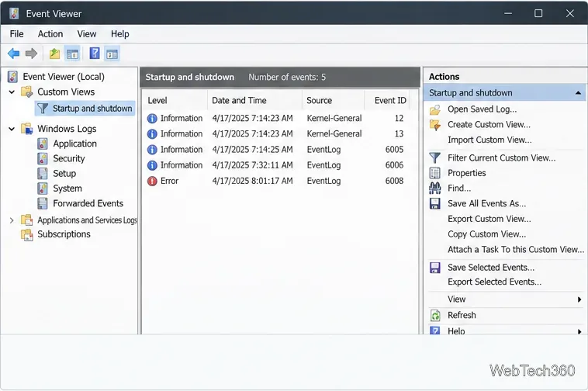
Task: Click the 4/17/2025 8:01:17 AM date cell
Action: click(x=252, y=181)
